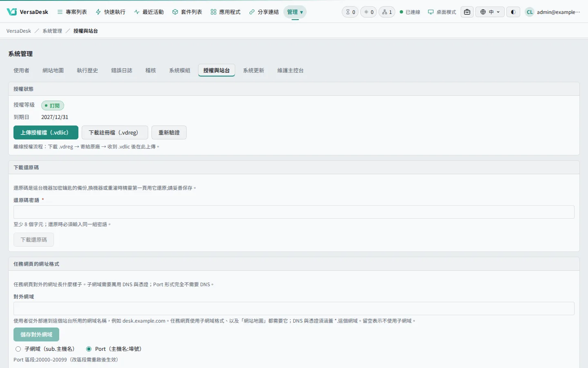This screenshot has width=588, height=368.
Task: Switch to 桌面模式 desktop mode
Action: (x=442, y=12)
